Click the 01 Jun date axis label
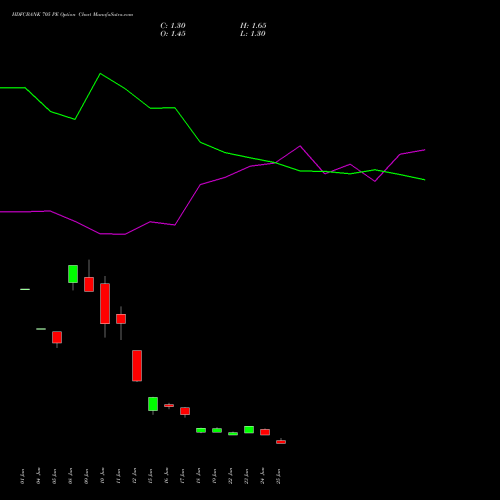This screenshot has height=500, width=500. click(x=22, y=476)
